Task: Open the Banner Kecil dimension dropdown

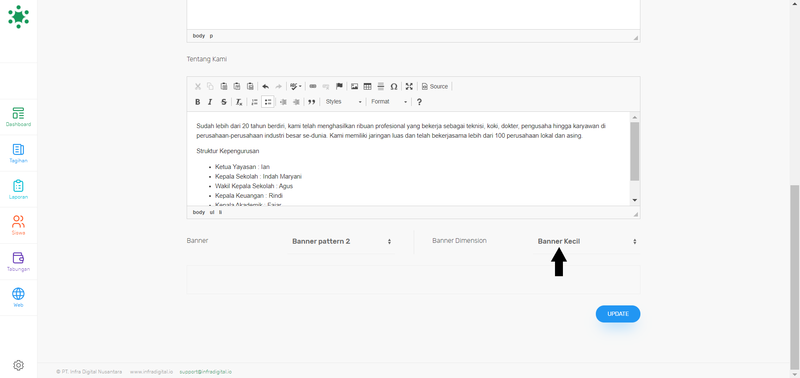Action: pyautogui.click(x=587, y=241)
